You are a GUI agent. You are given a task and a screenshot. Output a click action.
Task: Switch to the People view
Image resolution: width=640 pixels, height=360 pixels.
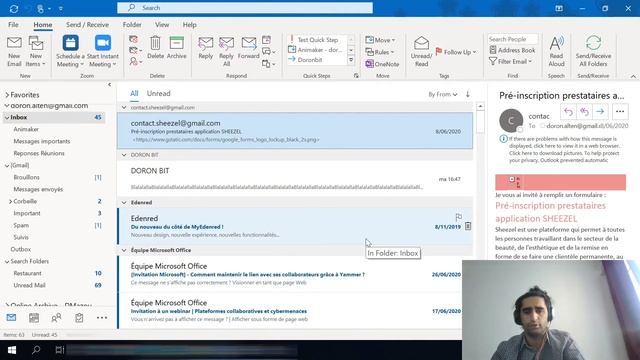click(x=56, y=318)
